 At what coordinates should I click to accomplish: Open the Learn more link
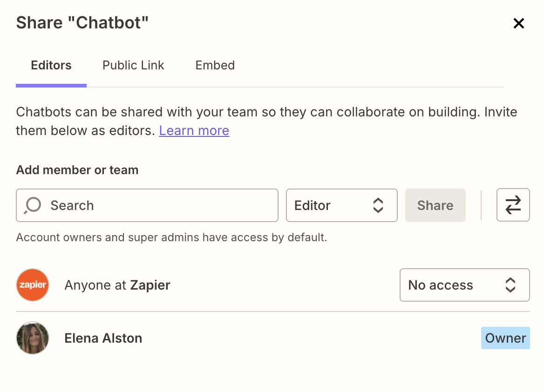(194, 130)
